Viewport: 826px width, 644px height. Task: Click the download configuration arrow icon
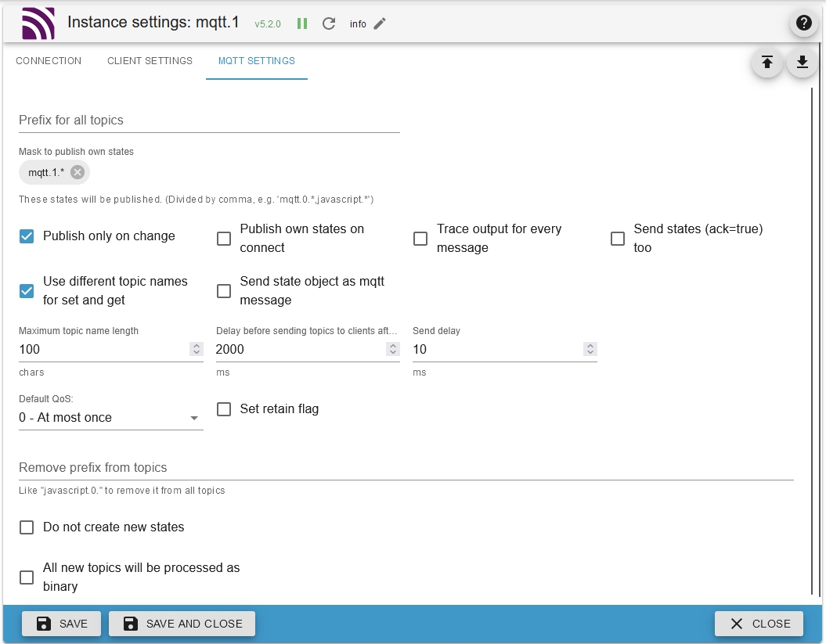click(x=802, y=62)
